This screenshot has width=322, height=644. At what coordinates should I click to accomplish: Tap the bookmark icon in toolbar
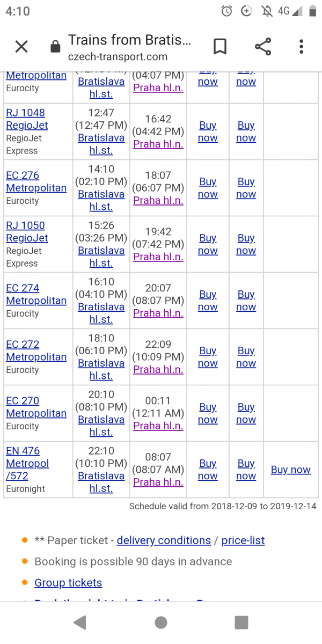click(x=220, y=47)
